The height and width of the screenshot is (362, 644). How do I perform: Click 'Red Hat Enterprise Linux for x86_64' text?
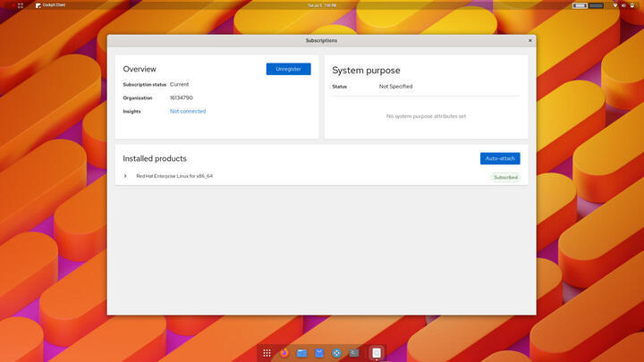click(174, 176)
